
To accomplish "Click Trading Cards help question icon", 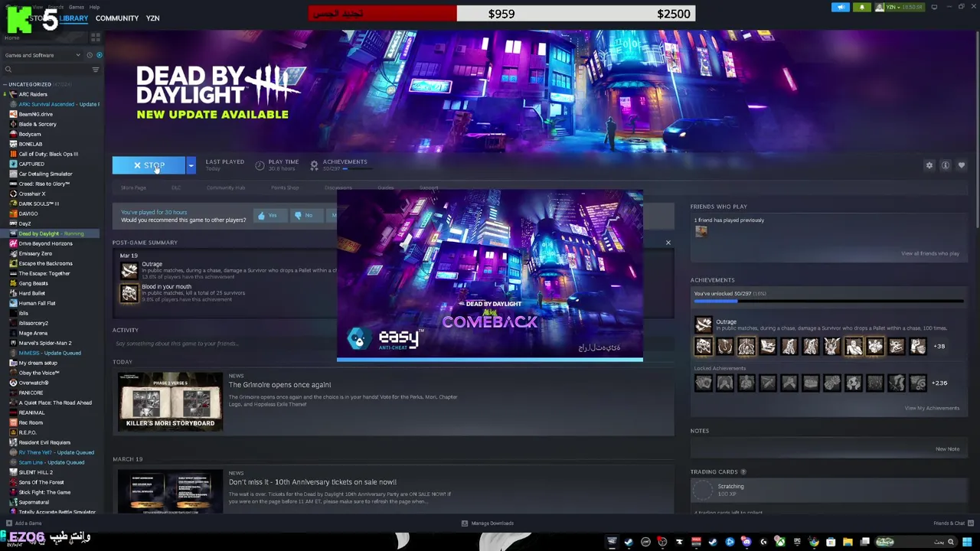I will click(x=743, y=472).
